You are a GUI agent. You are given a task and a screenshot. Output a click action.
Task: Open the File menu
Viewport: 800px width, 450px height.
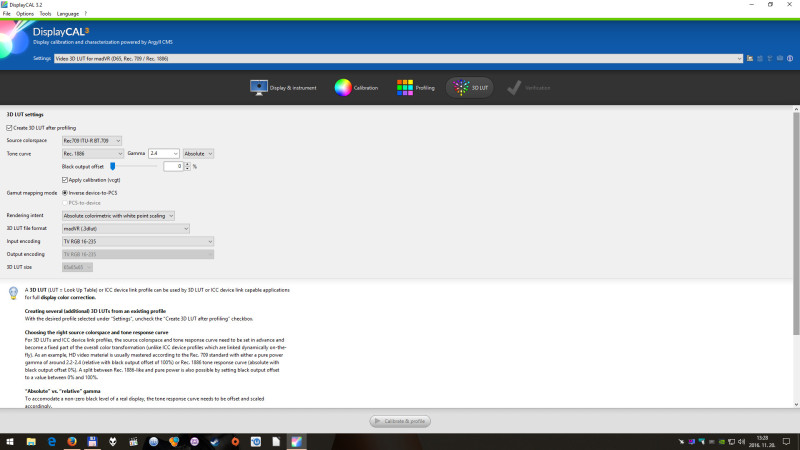click(x=7, y=14)
